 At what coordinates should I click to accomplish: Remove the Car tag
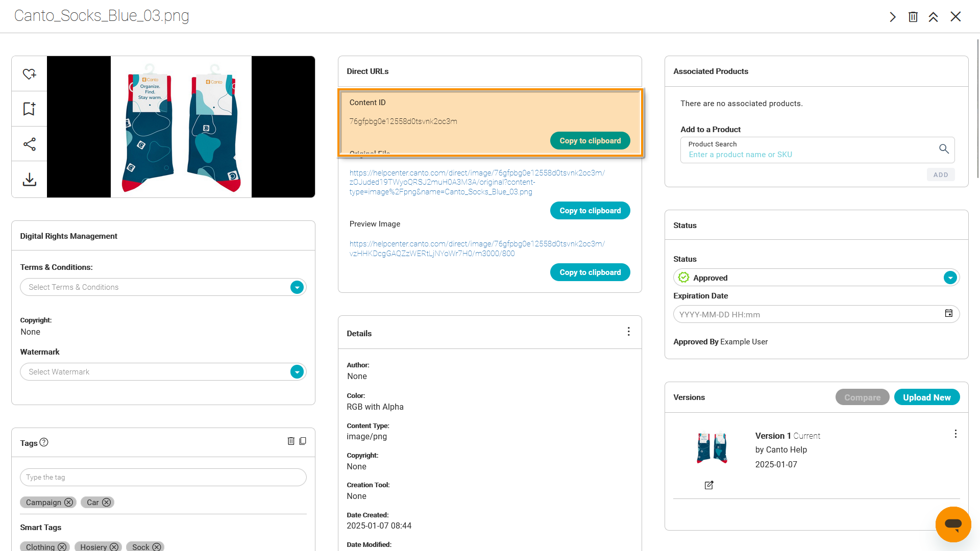(106, 503)
